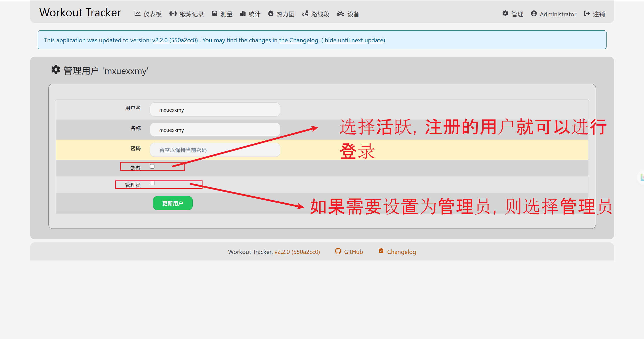
Task: Click 注销 to log out
Action: [599, 14]
